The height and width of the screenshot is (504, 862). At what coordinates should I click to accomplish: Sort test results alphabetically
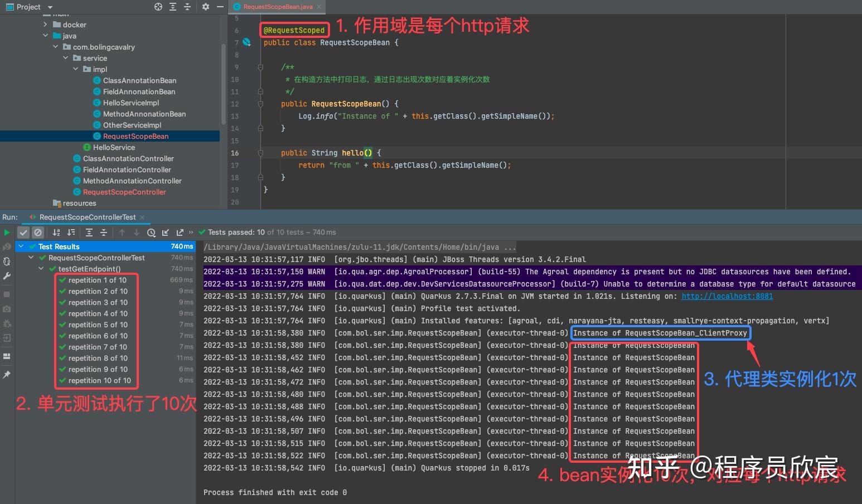(56, 232)
